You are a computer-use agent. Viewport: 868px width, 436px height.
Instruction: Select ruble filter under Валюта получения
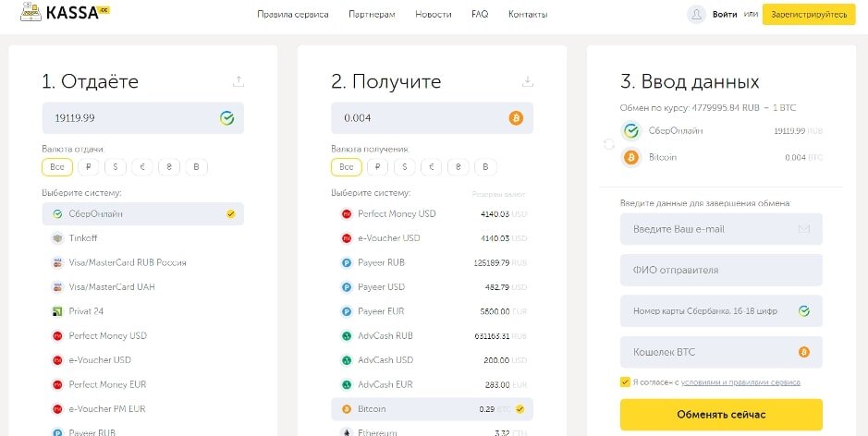[377, 167]
